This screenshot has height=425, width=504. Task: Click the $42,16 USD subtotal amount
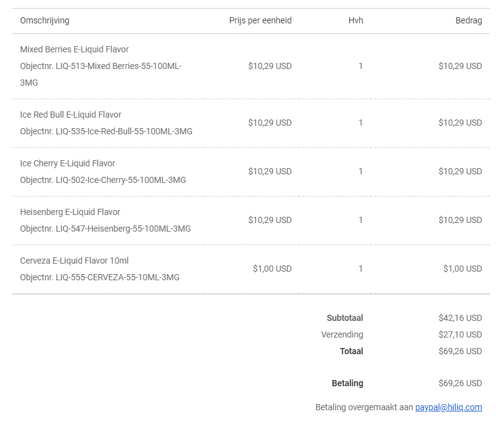tap(460, 318)
